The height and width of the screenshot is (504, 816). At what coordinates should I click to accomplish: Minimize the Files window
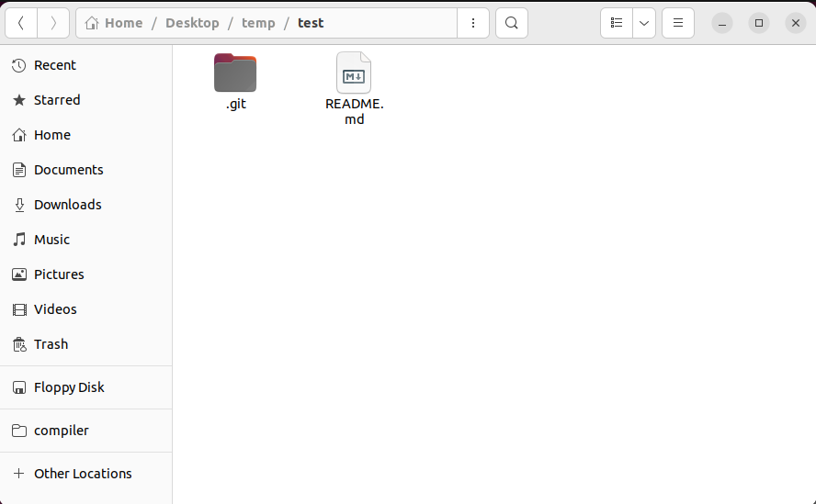(722, 23)
